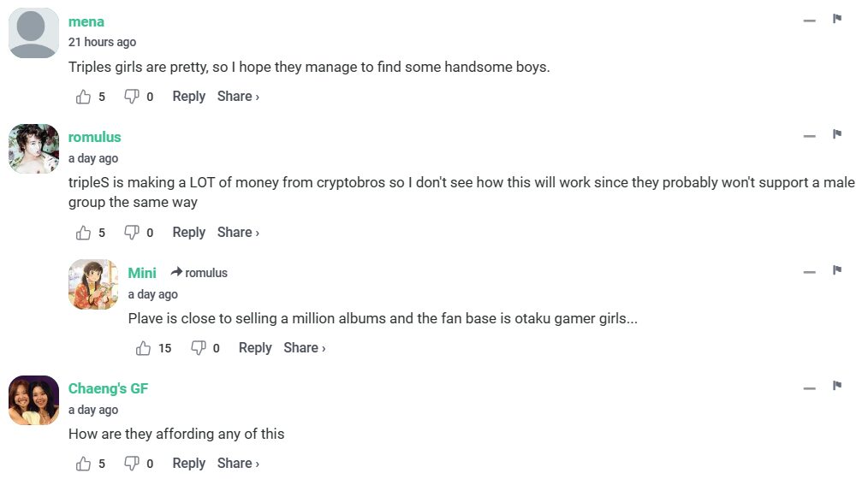868x479 pixels.
Task: Dislike romulus's comment about cryptobros
Action: click(x=131, y=233)
